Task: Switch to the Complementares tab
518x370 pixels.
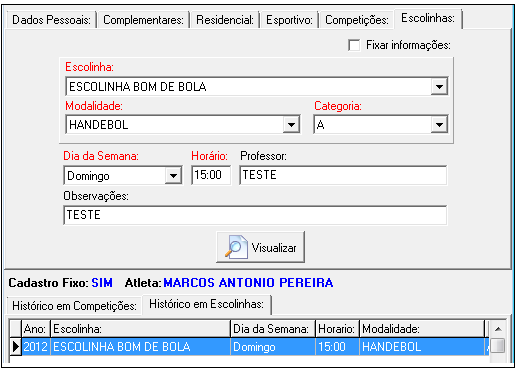Action: (x=143, y=20)
